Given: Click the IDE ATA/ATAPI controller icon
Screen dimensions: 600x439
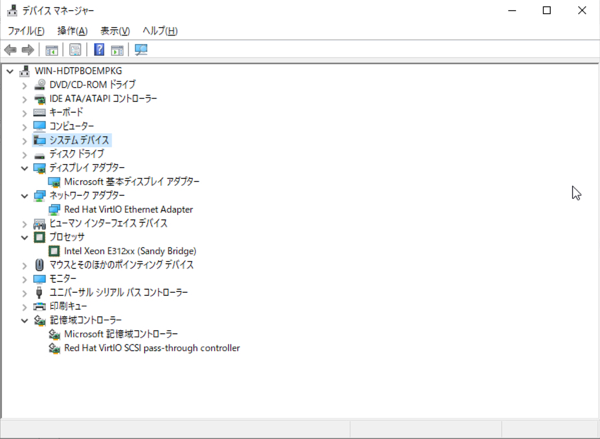Looking at the screenshot, I should [x=39, y=99].
